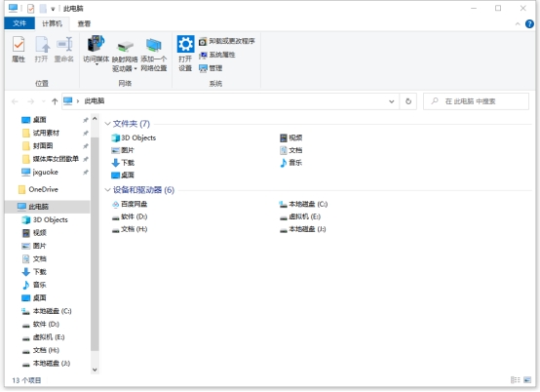Screen dimensions: 540x392
Task: Open the blue Help question icon
Action: point(529,23)
